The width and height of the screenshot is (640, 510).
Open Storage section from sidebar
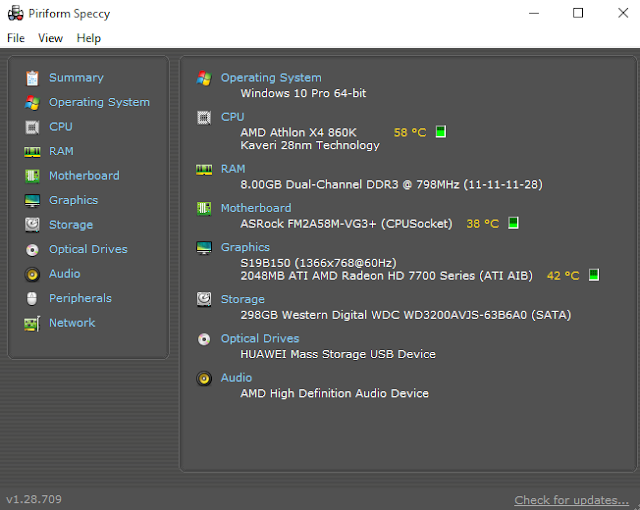71,225
